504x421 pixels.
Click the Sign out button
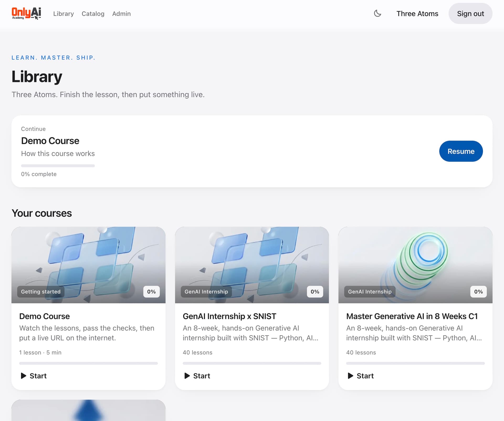470,14
